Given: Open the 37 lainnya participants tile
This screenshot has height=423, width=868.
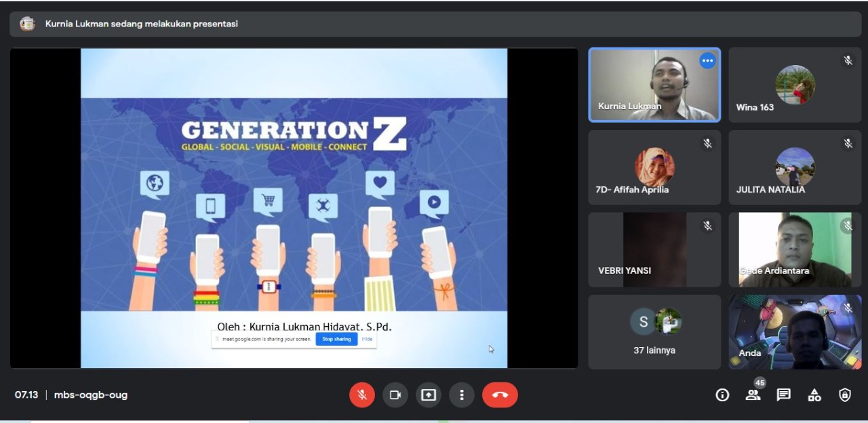Looking at the screenshot, I should tap(654, 332).
